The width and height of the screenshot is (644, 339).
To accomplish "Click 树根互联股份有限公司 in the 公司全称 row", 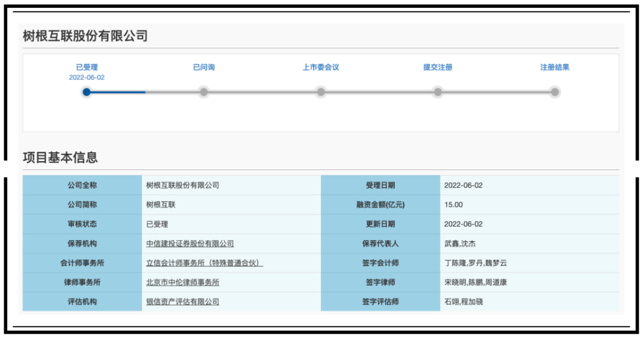I will point(182,186).
